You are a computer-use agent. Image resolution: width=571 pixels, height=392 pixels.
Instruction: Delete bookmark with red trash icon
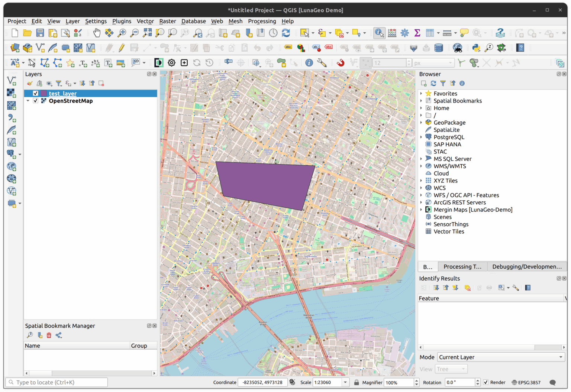tap(49, 336)
